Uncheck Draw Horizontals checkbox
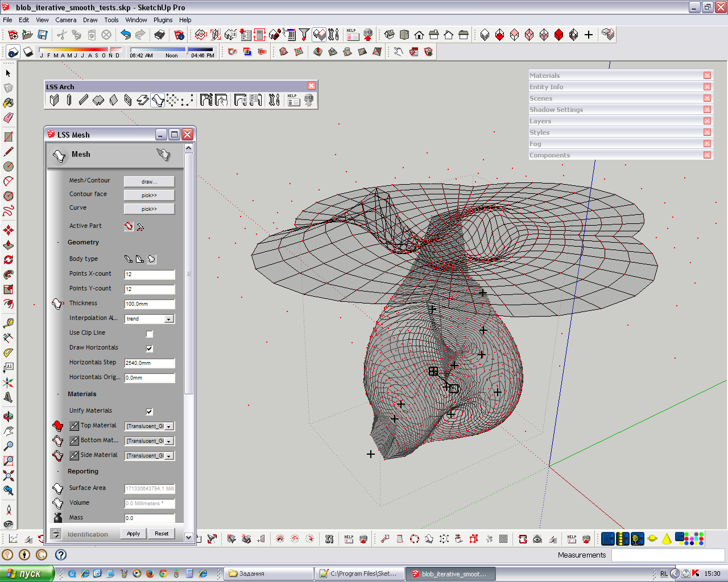This screenshot has width=728, height=582. [x=150, y=348]
